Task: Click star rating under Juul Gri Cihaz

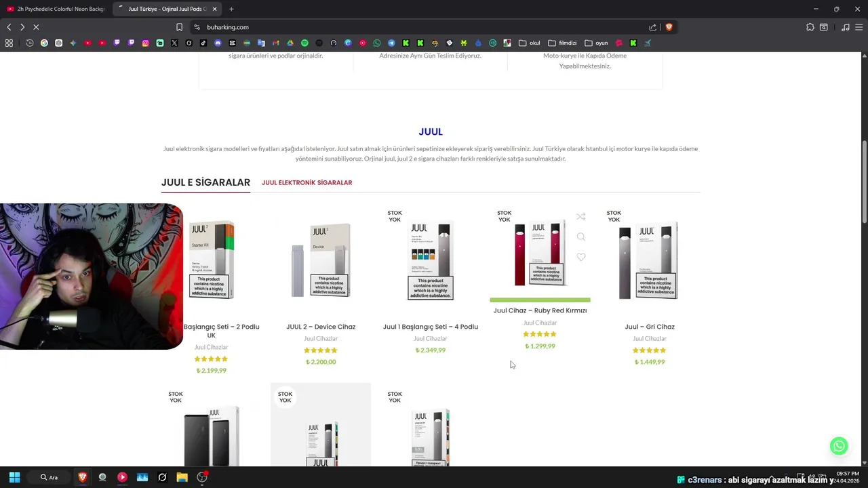Action: click(650, 350)
